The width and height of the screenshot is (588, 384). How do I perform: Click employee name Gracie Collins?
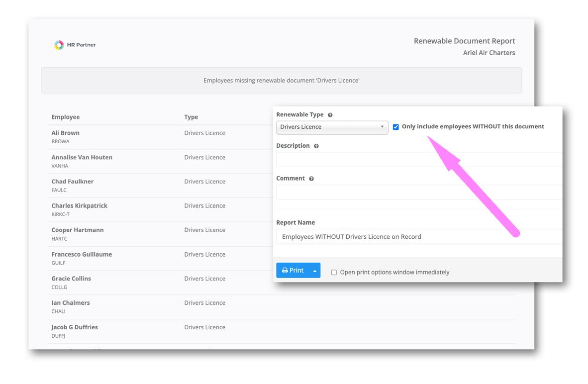click(x=71, y=279)
